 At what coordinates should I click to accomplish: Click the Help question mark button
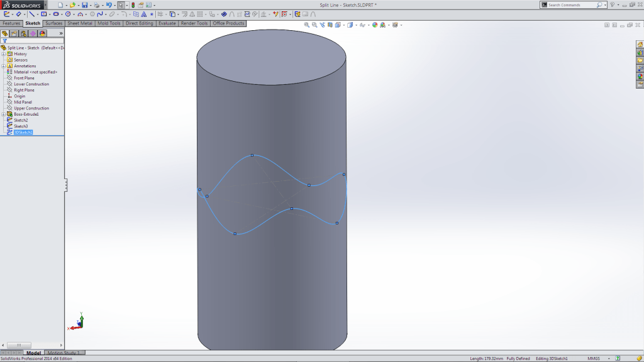click(x=612, y=6)
